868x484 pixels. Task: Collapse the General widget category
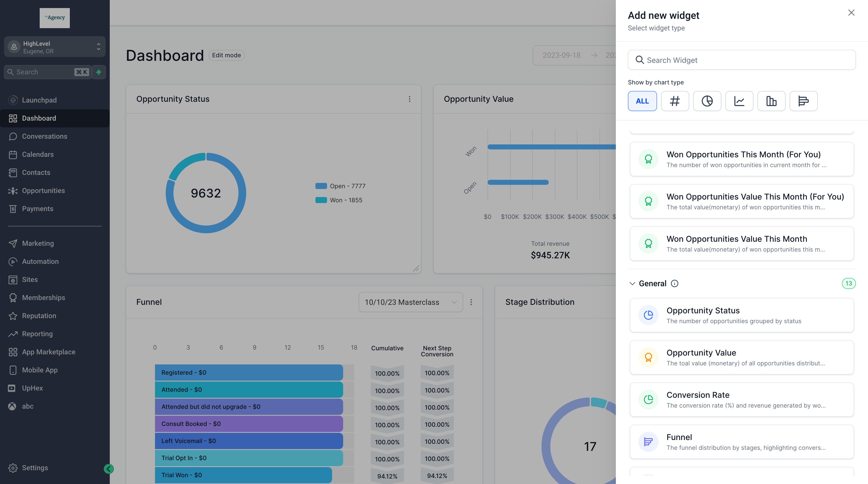(632, 283)
